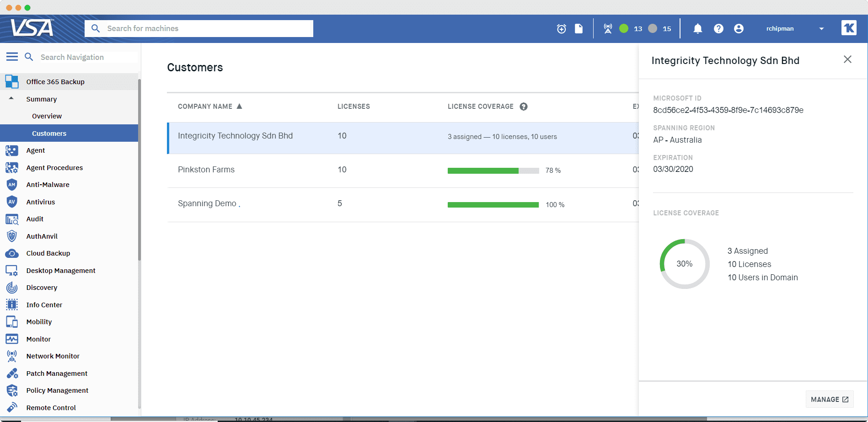Click the Microsoft ID value
This screenshot has height=422, width=868.
click(x=728, y=110)
